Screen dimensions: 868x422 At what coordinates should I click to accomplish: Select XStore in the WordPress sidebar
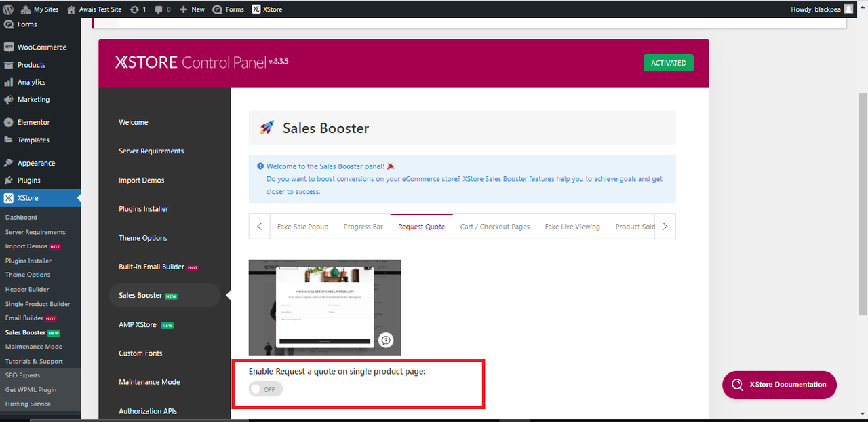pyautogui.click(x=40, y=198)
